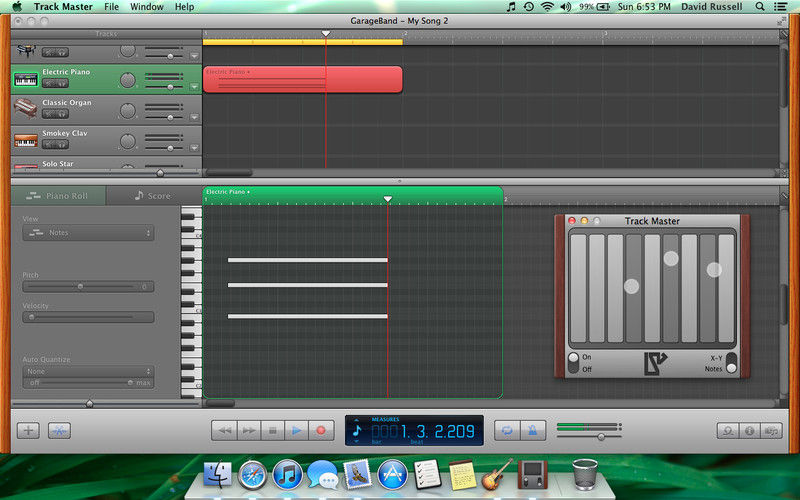Image resolution: width=800 pixels, height=500 pixels.
Task: Expand the Classic Organ track automation arrow
Action: [194, 117]
